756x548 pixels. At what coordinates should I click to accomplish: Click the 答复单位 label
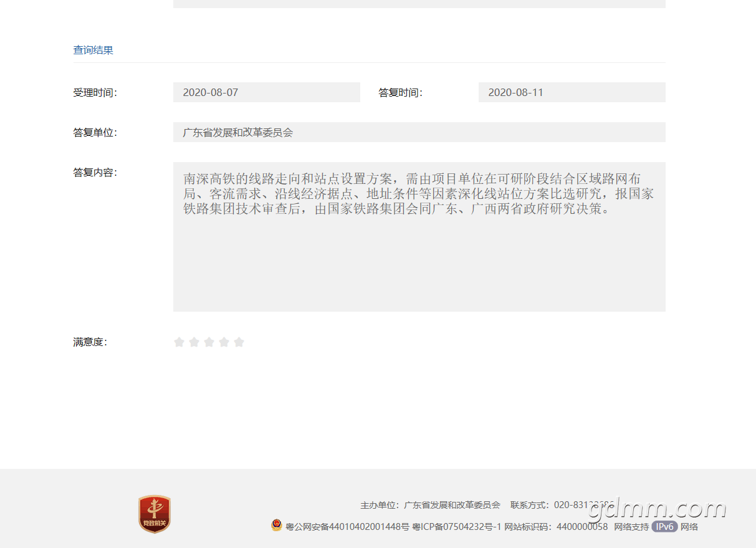[95, 133]
